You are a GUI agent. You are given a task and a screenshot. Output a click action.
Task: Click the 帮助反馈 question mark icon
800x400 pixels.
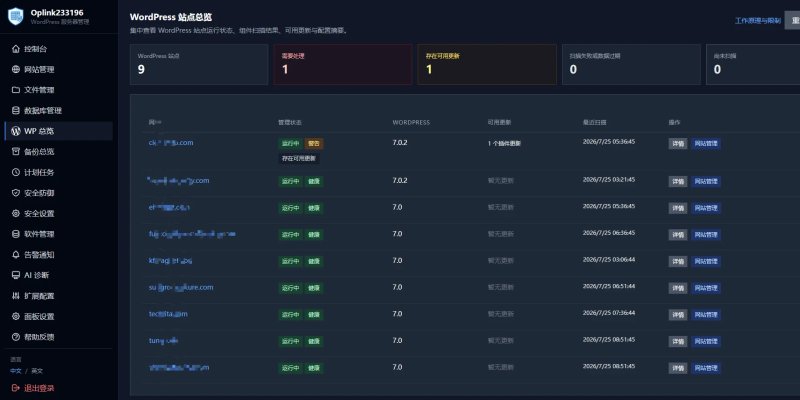click(x=16, y=337)
